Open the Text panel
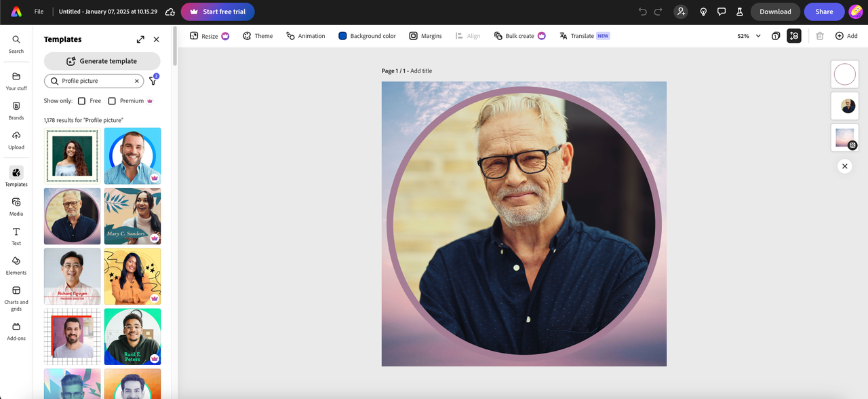This screenshot has height=399, width=868. pos(16,236)
